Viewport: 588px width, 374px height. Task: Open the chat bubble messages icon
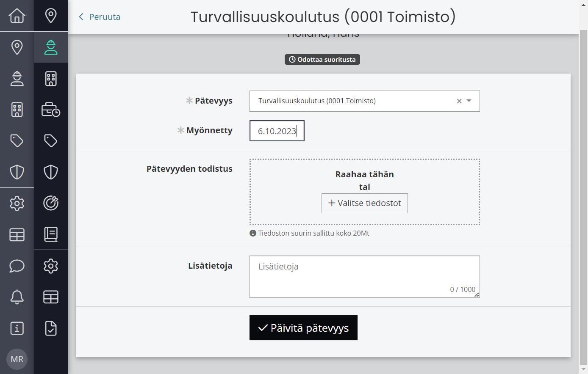pos(17,266)
